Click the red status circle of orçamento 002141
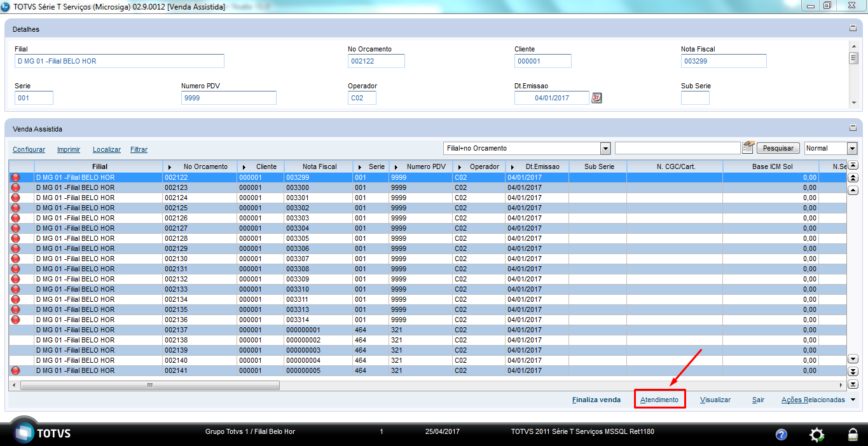 click(16, 370)
